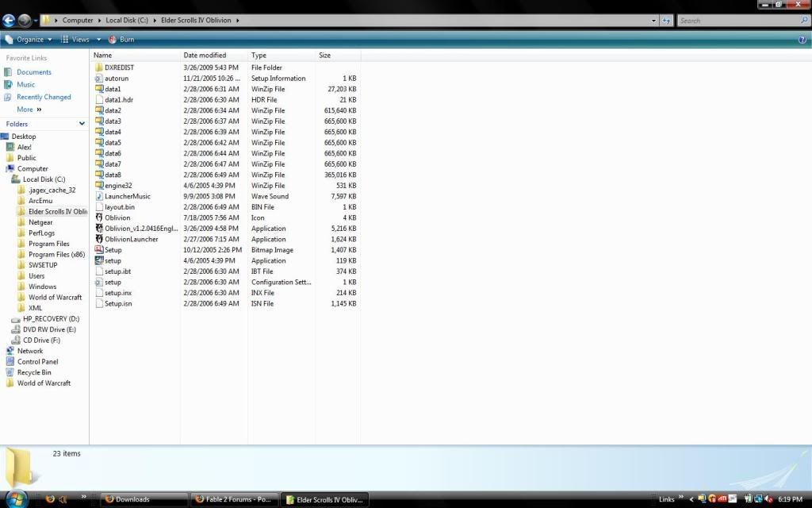Click the Forward navigation arrow button
The width and height of the screenshot is (812, 508).
click(25, 20)
